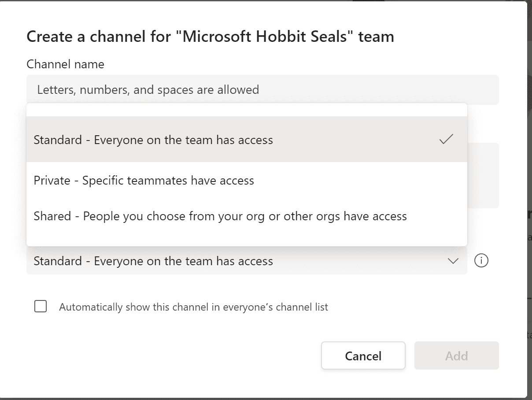Click the Cancel button
Screen dimensions: 532x400
363,356
